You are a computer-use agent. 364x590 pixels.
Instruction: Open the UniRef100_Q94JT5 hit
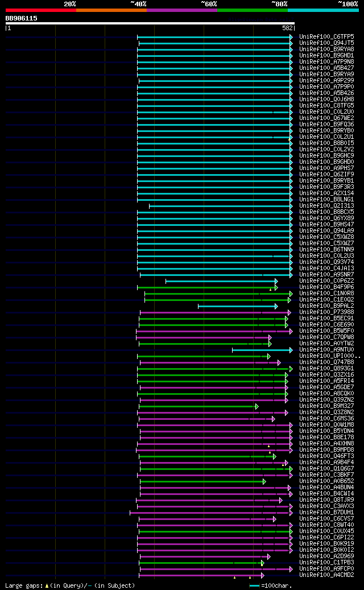(326, 43)
